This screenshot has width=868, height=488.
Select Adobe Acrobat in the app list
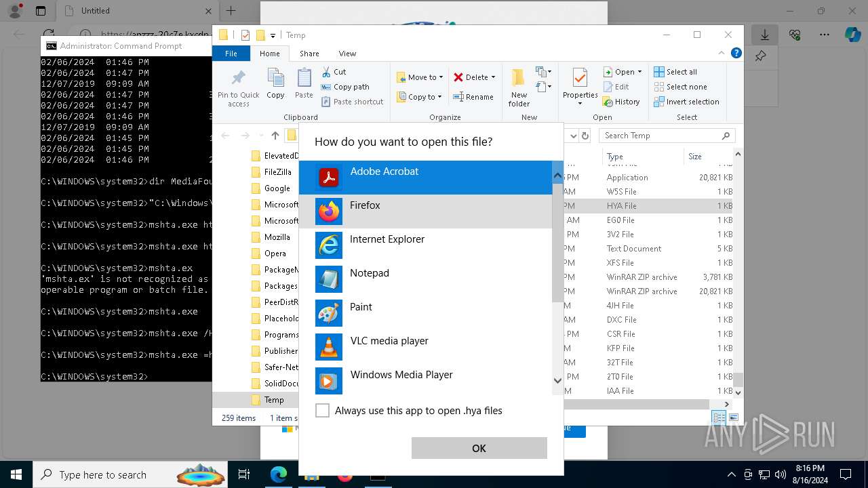tap(426, 178)
